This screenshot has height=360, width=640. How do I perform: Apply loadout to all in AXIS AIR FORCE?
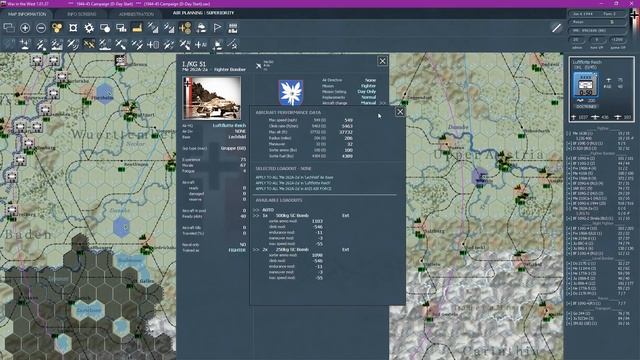coord(293,189)
